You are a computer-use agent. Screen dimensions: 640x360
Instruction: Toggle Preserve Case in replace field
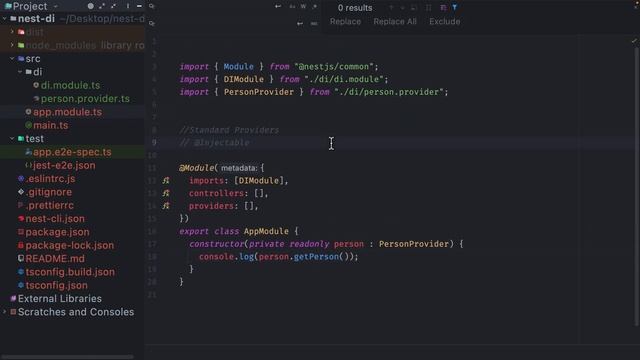pos(314,24)
